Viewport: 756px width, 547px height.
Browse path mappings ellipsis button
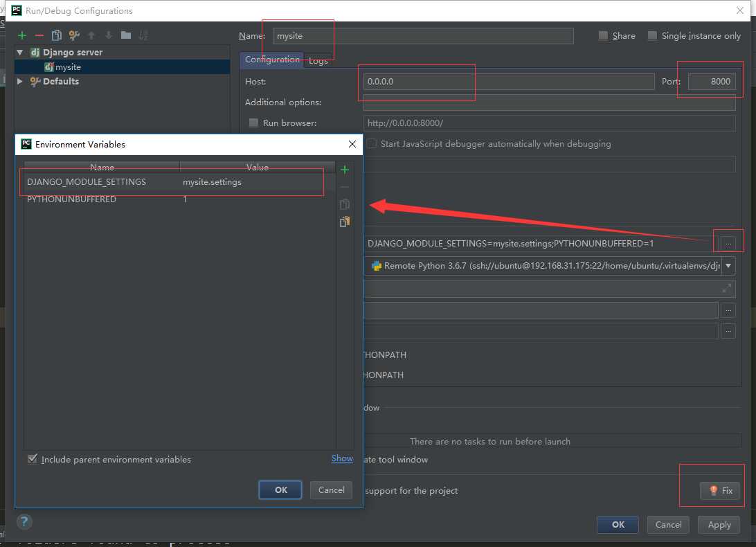[x=728, y=331]
